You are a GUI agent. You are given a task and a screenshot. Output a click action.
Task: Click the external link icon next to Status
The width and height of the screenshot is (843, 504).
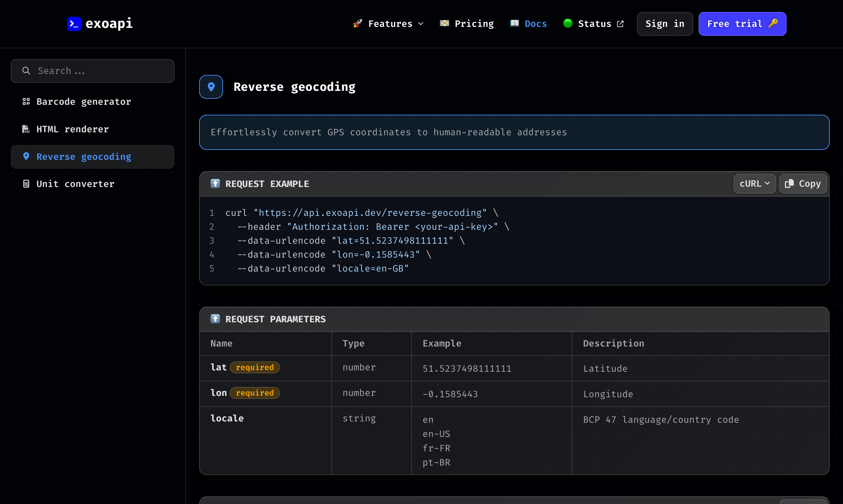point(620,24)
